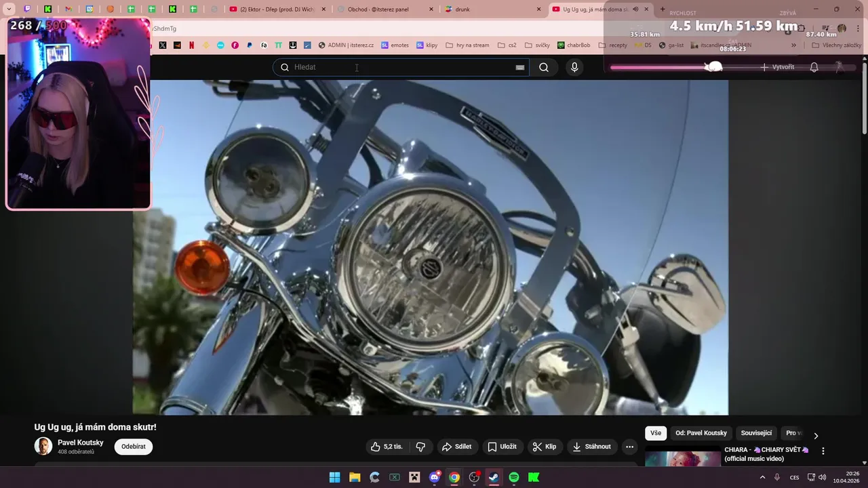Open the recepty bookmark folder

point(613,45)
